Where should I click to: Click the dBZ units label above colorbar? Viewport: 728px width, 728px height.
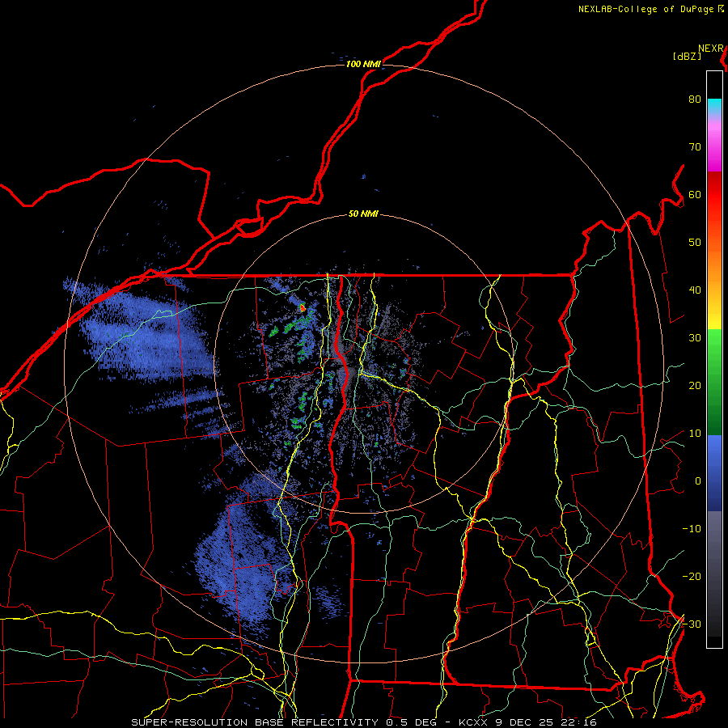tap(687, 56)
